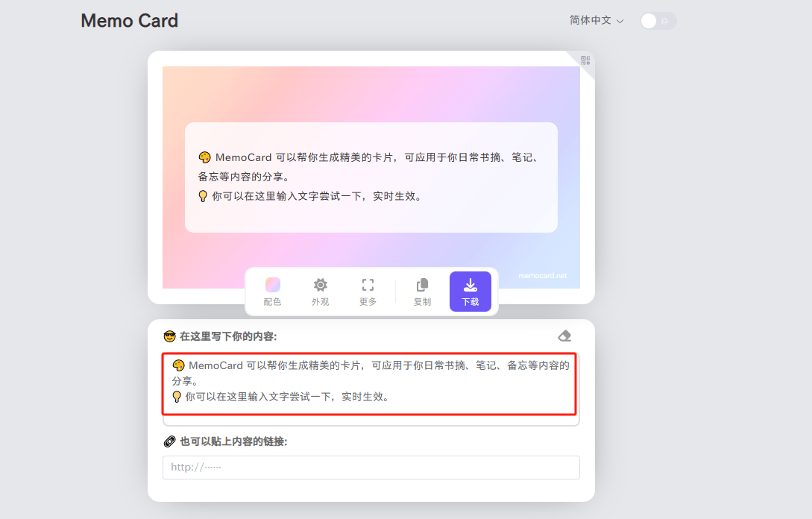
Task: Click inside the http:// link input field
Action: click(x=371, y=468)
